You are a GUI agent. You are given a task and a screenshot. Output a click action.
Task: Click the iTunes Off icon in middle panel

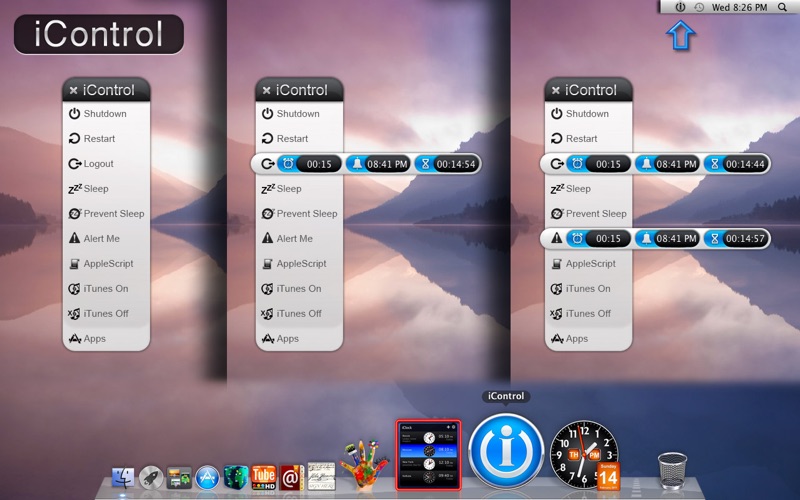[267, 314]
